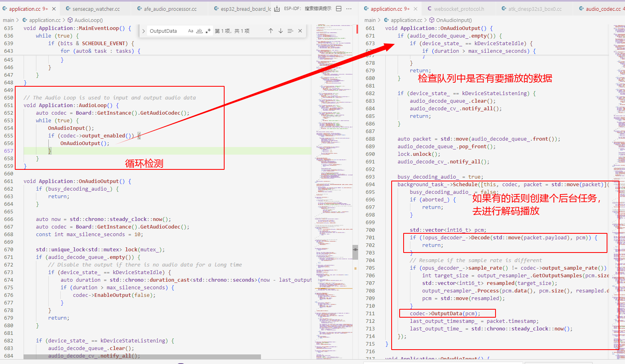This screenshot has width=625, height=364.
Task: Click 'OnAudioInput();' on line 654
Action: [71, 128]
